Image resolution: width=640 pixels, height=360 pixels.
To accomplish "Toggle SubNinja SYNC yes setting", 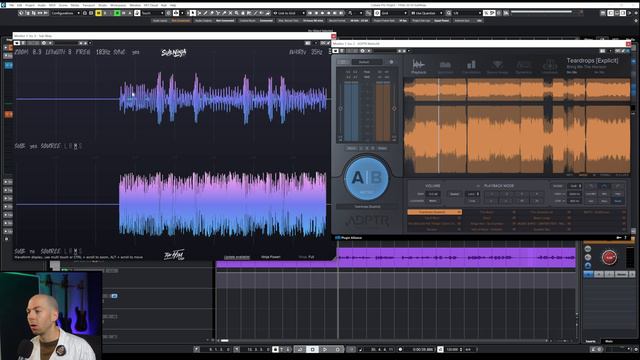I will click(x=136, y=53).
